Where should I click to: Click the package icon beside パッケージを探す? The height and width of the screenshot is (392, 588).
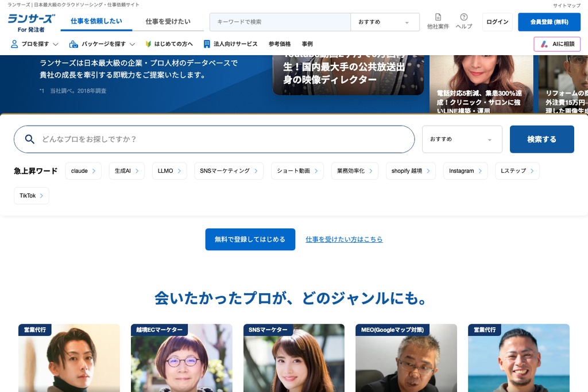pos(73,44)
